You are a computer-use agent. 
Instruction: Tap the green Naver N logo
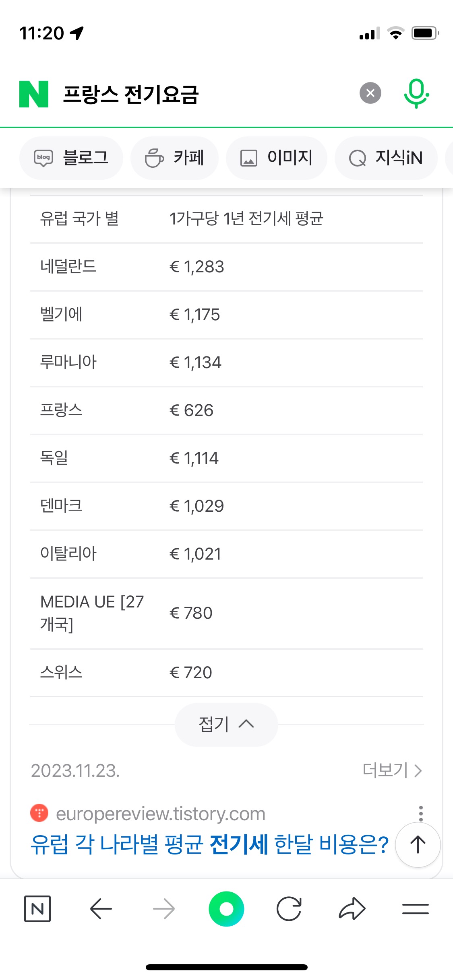34,94
